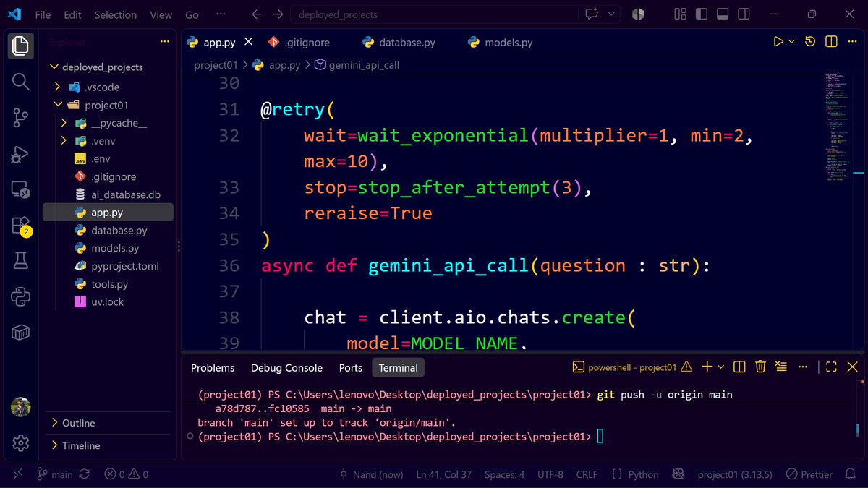Collapse the deployed_projects root folder
The width and height of the screenshot is (868, 488).
(54, 67)
